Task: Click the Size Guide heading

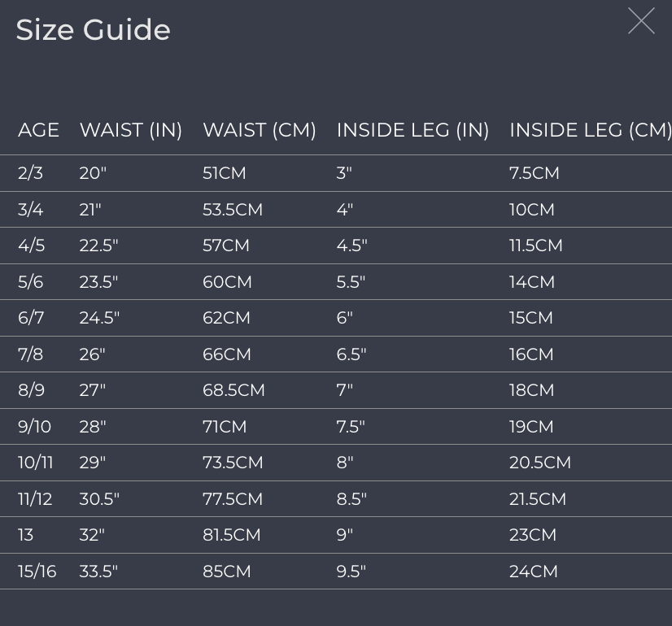Action: (93, 29)
